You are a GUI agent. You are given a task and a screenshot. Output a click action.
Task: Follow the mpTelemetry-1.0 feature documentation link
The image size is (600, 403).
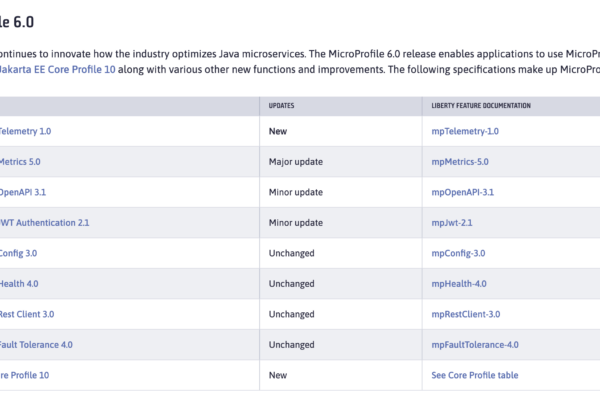pyautogui.click(x=465, y=131)
